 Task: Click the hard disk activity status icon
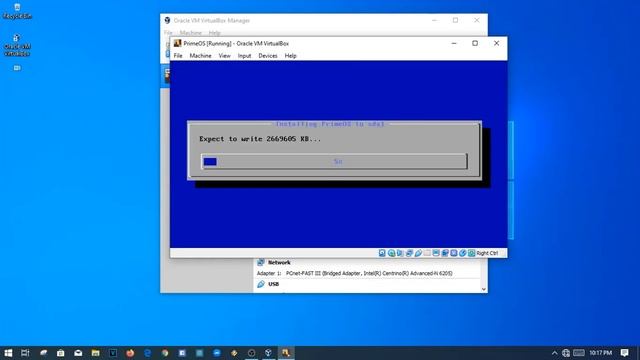point(382,253)
